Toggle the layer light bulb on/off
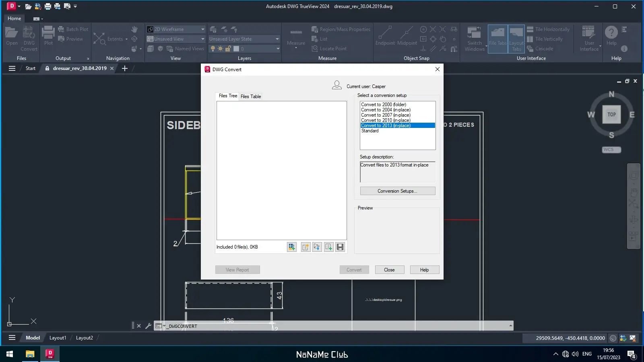 click(x=213, y=49)
